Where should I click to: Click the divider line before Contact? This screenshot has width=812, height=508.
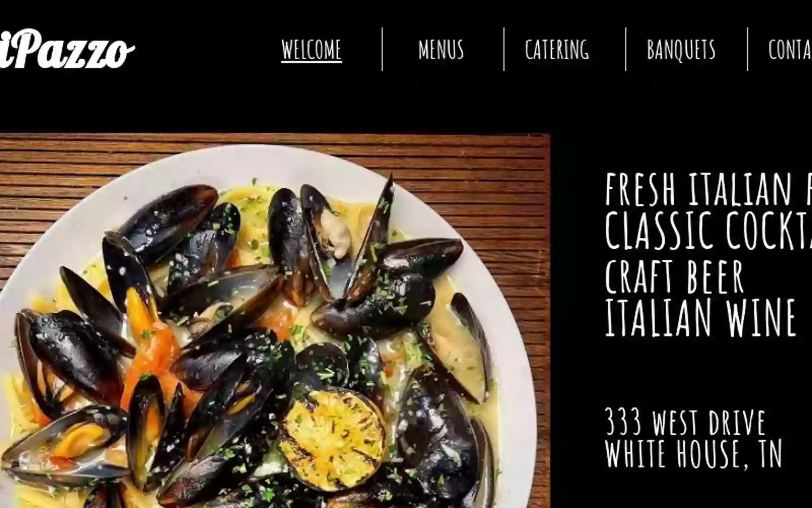748,49
